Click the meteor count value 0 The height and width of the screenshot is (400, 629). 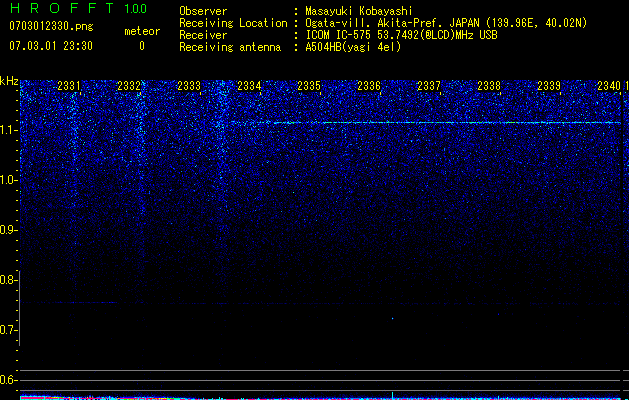[x=142, y=46]
